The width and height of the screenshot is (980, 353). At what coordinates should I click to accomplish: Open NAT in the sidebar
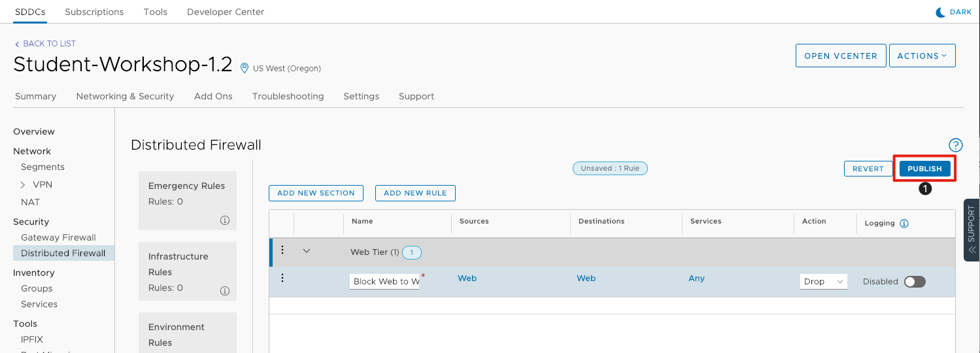pyautogui.click(x=30, y=202)
